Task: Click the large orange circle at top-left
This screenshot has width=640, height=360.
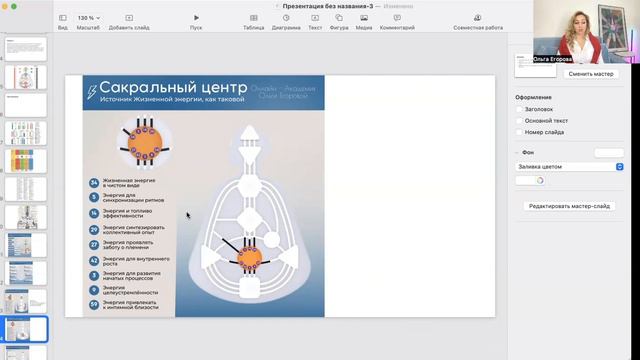Action: tap(145, 142)
